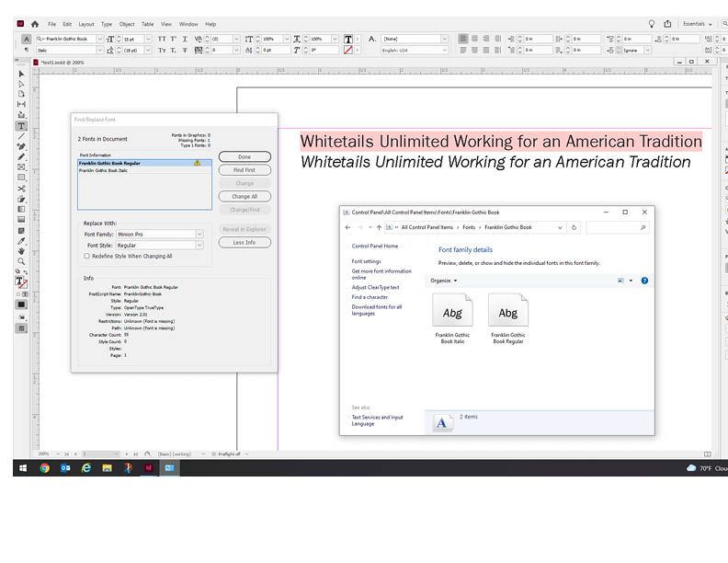Open the Type menu
Screen dimensions: 728x563
(x=107, y=24)
